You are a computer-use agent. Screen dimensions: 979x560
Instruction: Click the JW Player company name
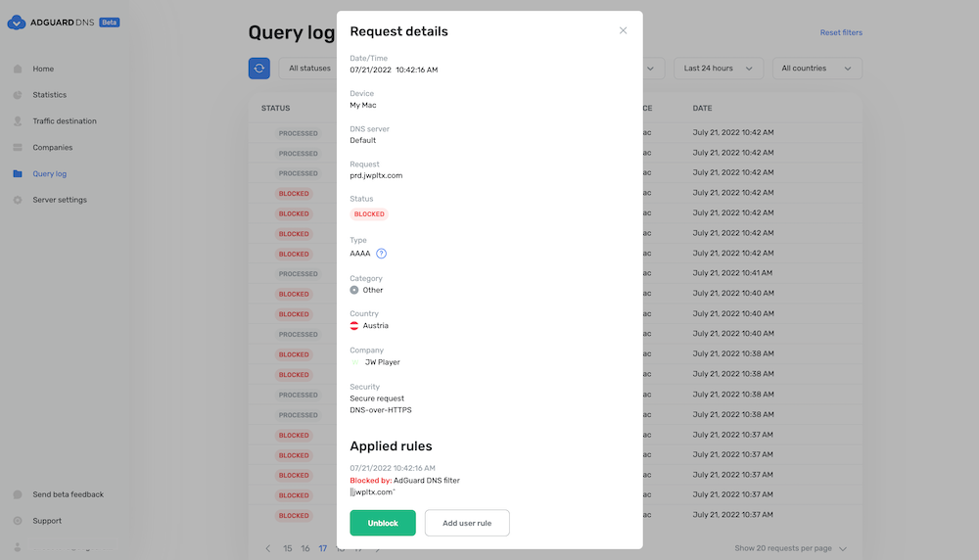click(382, 362)
